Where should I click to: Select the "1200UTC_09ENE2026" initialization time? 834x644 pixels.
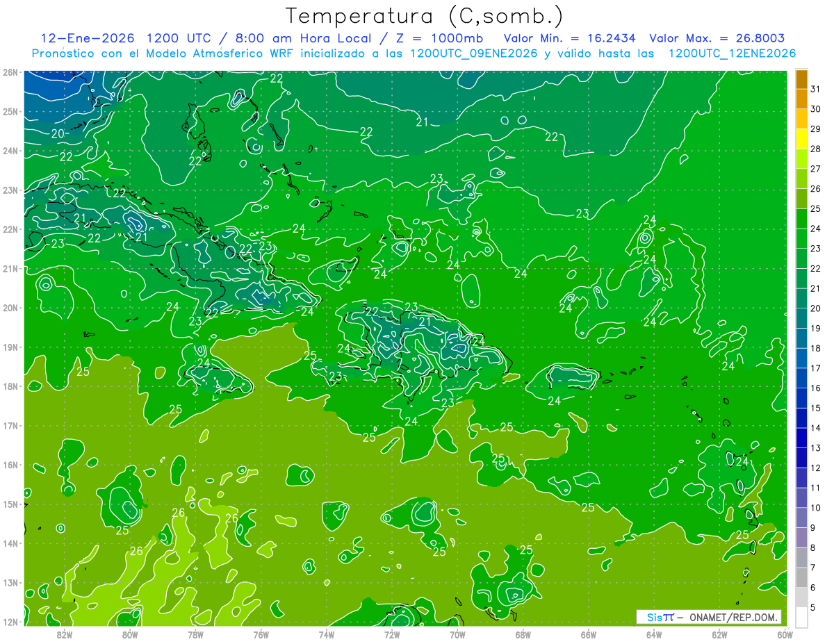(473, 53)
